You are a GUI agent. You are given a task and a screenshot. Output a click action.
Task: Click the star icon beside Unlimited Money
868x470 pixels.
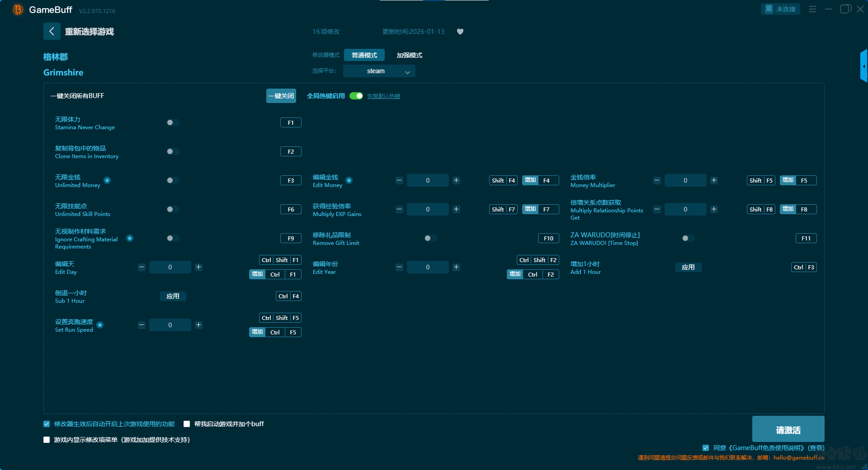(107, 180)
